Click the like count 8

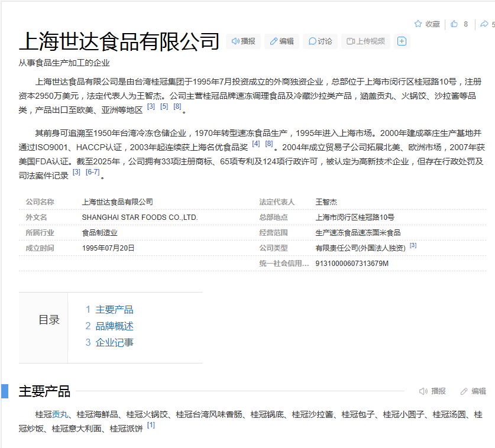[465, 24]
